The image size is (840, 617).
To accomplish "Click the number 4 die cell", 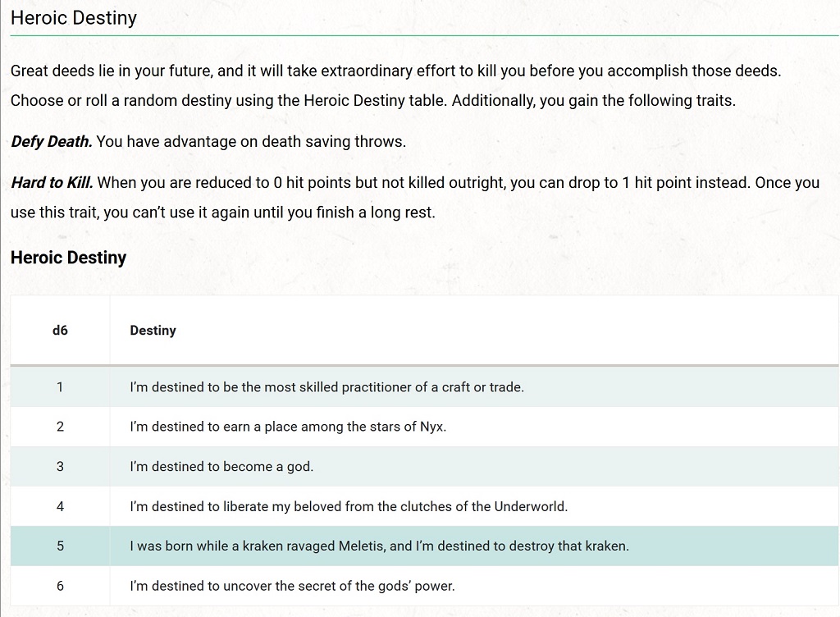I will pyautogui.click(x=60, y=506).
